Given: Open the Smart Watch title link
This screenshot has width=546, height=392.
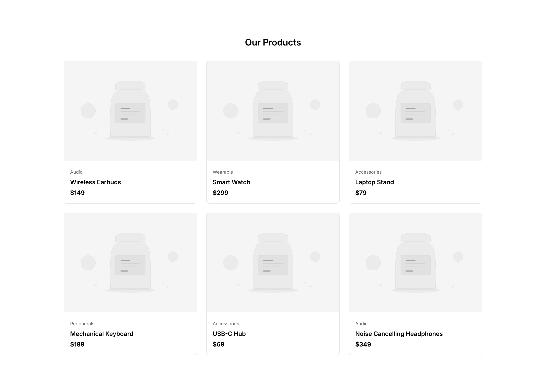Looking at the screenshot, I should click(x=231, y=182).
